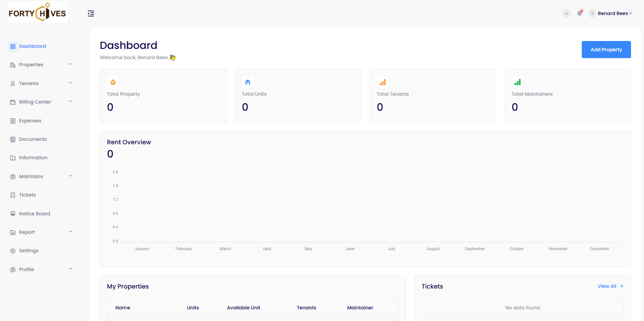Image resolution: width=644 pixels, height=321 pixels.
Task: Open the notifications bell icon
Action: click(x=580, y=13)
